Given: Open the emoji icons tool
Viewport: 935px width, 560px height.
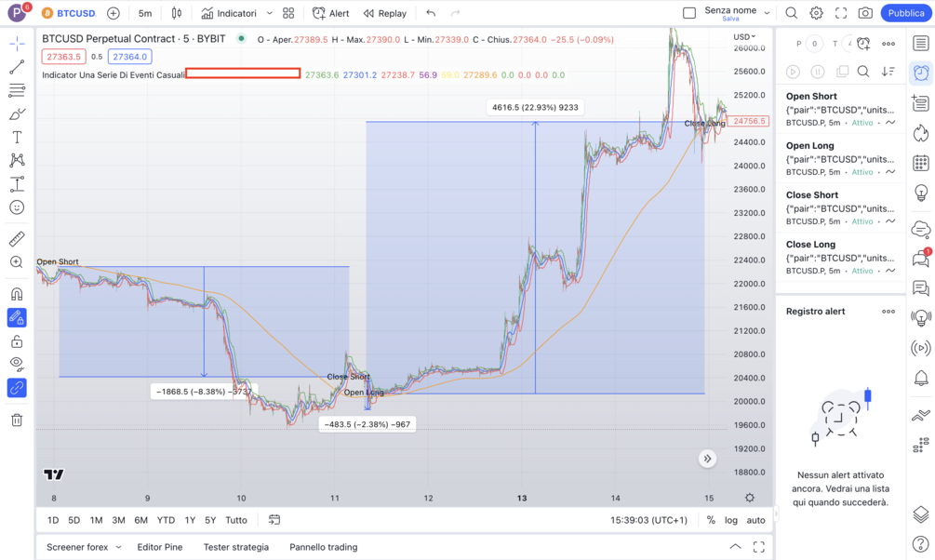Looking at the screenshot, I should coord(17,207).
